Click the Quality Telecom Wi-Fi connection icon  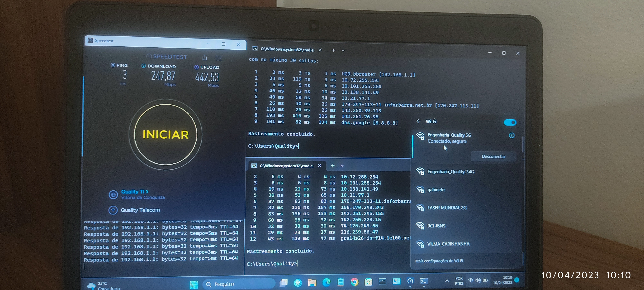(113, 210)
